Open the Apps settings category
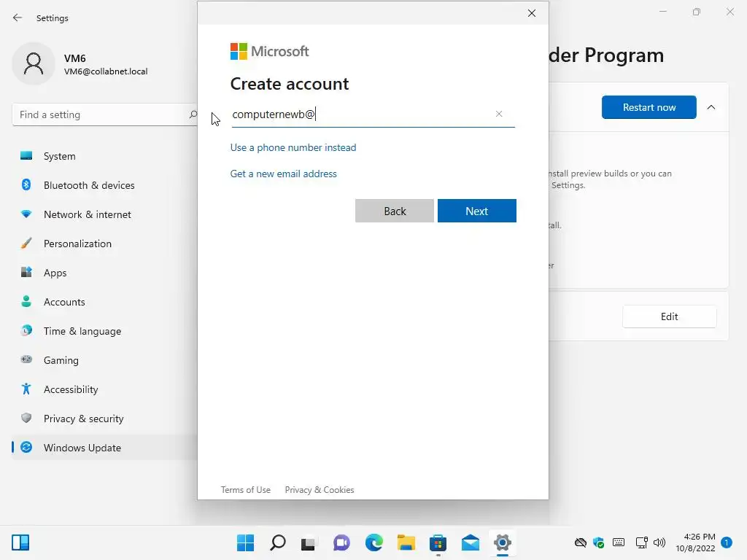The width and height of the screenshot is (747, 560). click(105, 273)
